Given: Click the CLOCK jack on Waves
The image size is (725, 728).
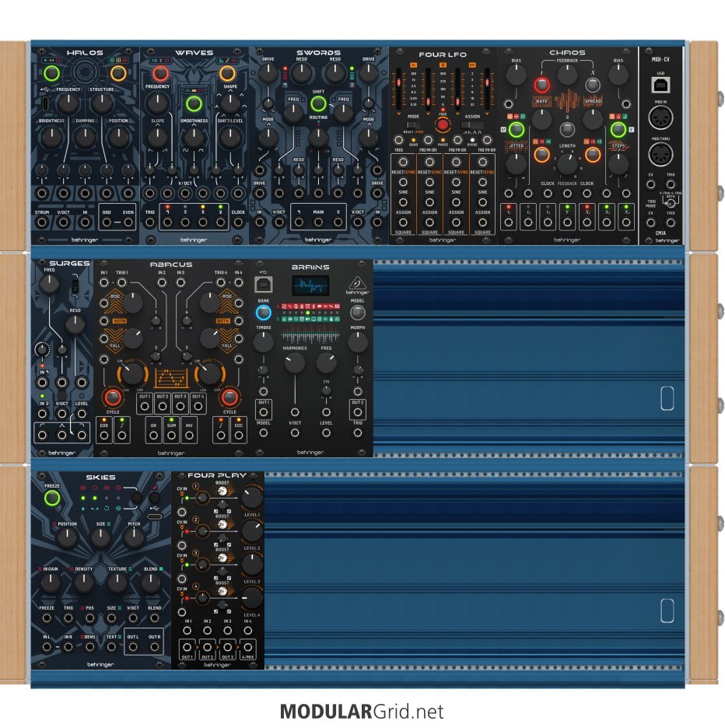Looking at the screenshot, I should pyautogui.click(x=238, y=222).
